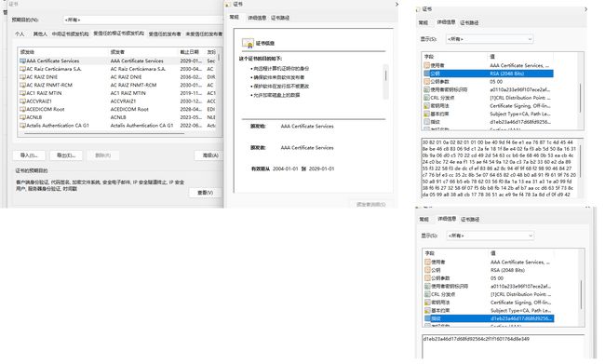The width and height of the screenshot is (605, 364).
Task: Click the 使用者 field icon in the thumbprint details window
Action: point(427,263)
